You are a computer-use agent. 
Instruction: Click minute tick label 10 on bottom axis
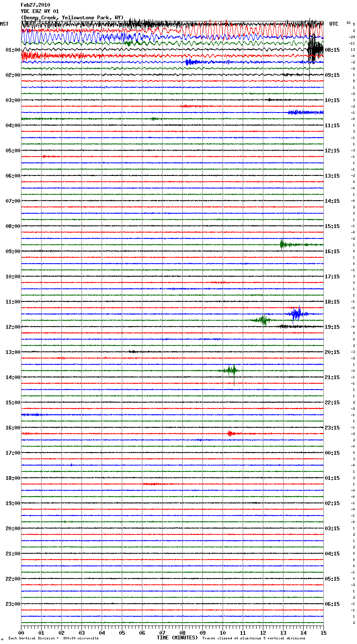(223, 633)
